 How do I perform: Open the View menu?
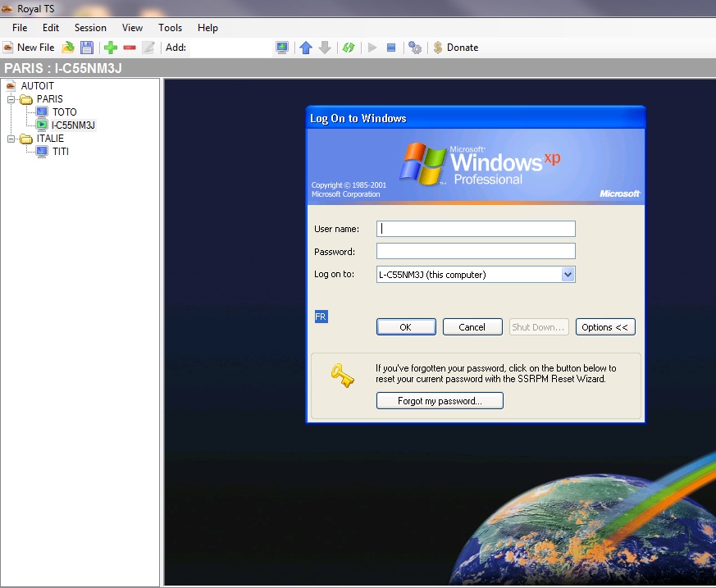132,28
